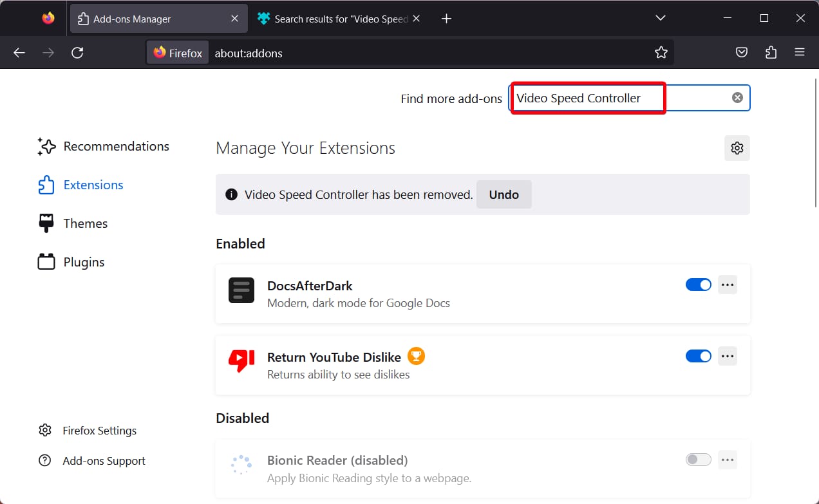819x504 pixels.
Task: Click the Firefox identity badge in address bar
Action: [178, 53]
